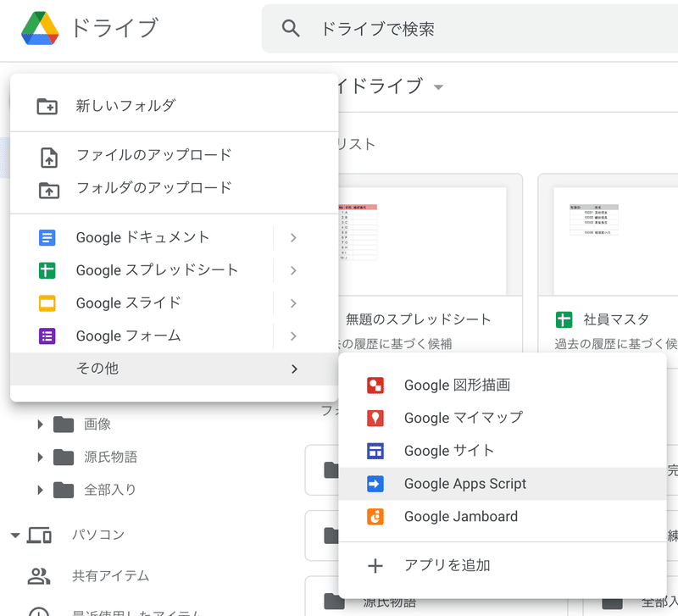The height and width of the screenshot is (616, 678).
Task: Select Google Jamboard
Action: (503, 517)
